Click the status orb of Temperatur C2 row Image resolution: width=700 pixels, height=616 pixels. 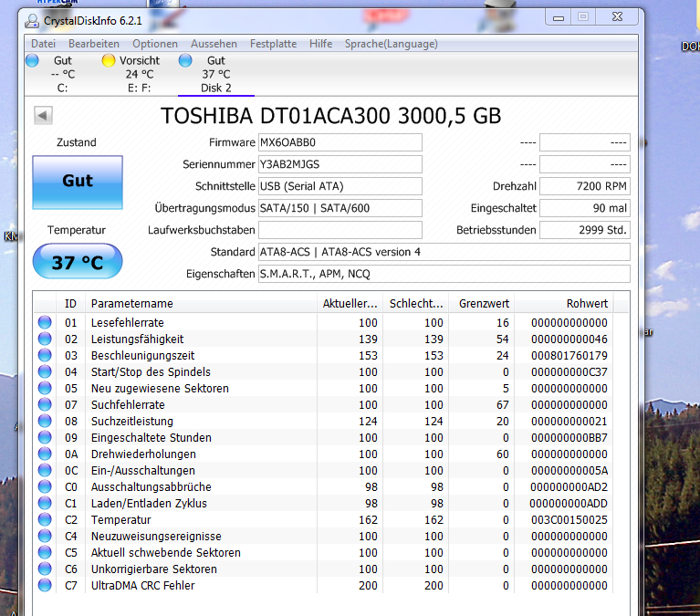pos(45,519)
